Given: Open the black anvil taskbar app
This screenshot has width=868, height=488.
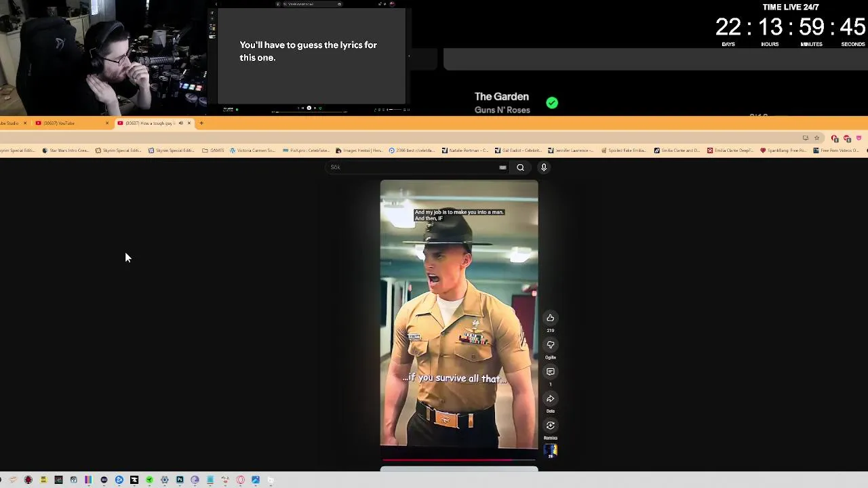Looking at the screenshot, I should (x=134, y=480).
